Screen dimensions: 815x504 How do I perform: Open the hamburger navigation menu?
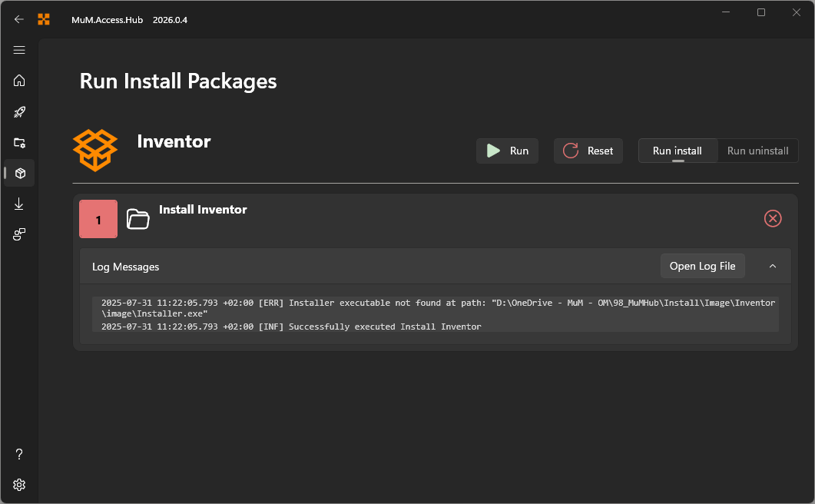point(19,50)
